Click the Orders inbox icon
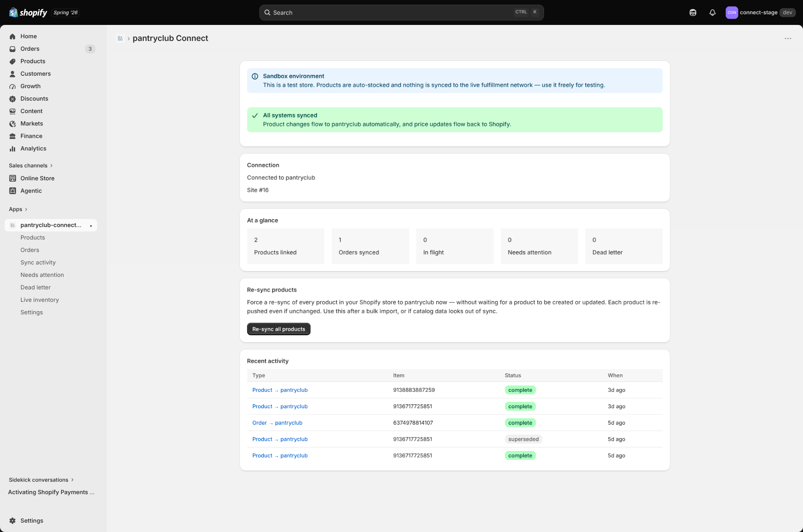 [x=12, y=49]
